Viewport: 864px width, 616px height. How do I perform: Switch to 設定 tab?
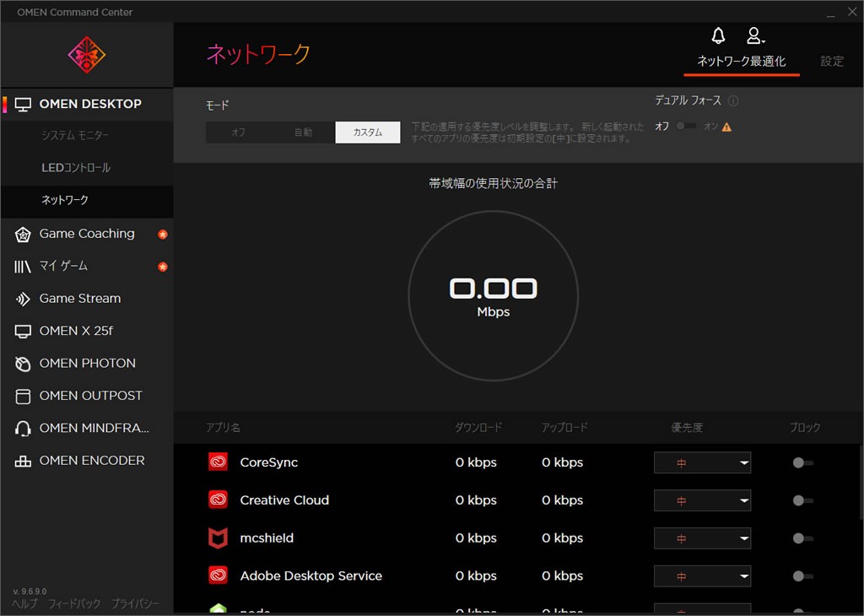(832, 61)
